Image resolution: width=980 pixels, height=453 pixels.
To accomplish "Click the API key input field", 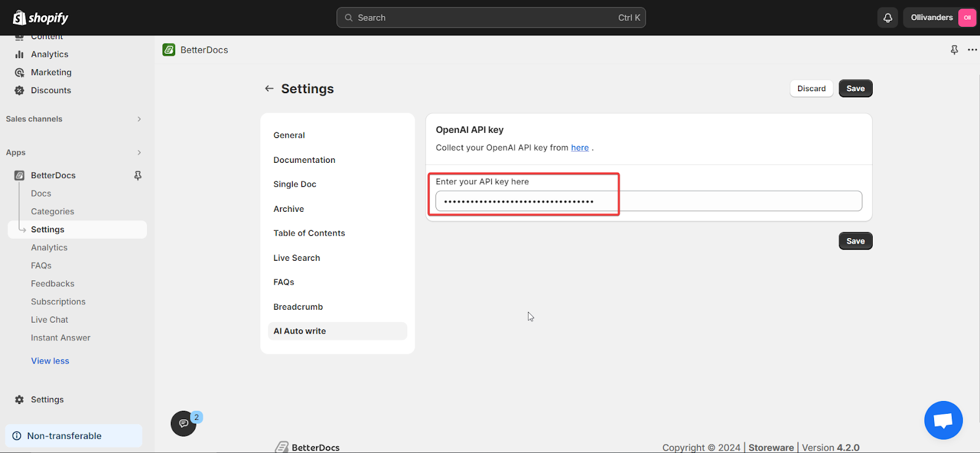I will pos(649,201).
